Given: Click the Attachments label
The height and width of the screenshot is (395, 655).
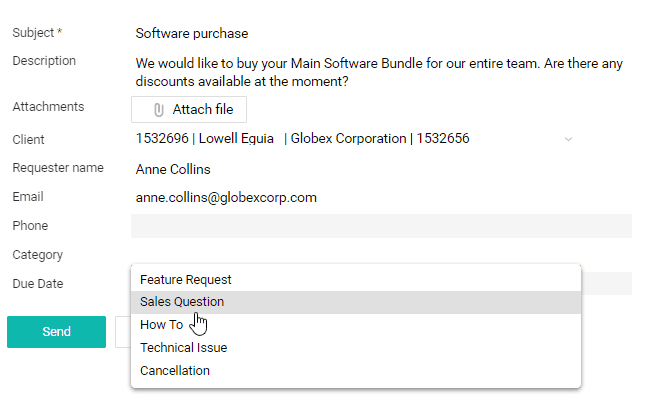Looking at the screenshot, I should point(48,107).
